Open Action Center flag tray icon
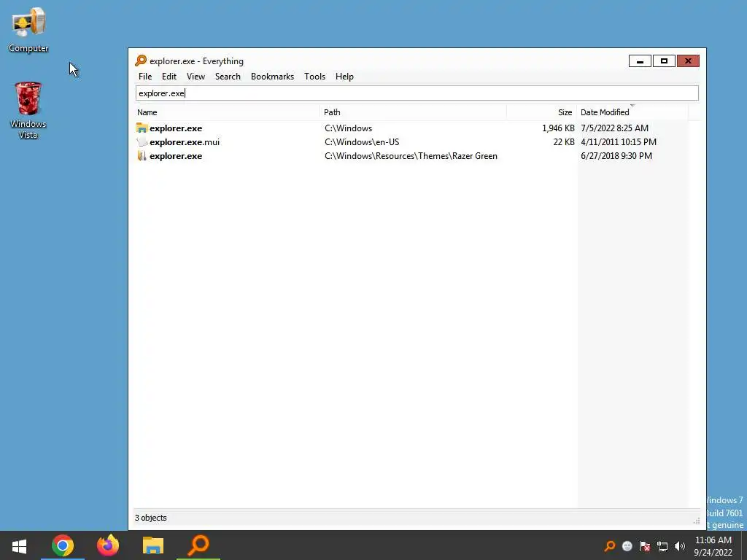Screen dimensions: 747x560 coord(645,546)
